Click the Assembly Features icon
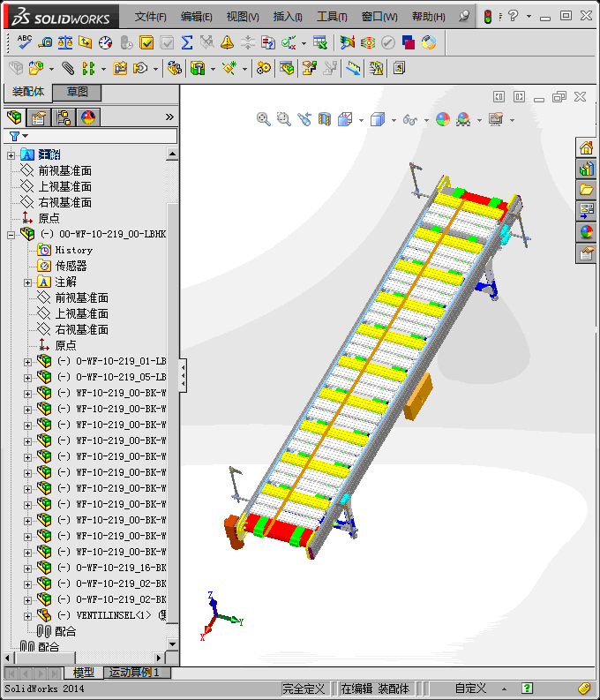Image resolution: width=600 pixels, height=700 pixels. 197,68
